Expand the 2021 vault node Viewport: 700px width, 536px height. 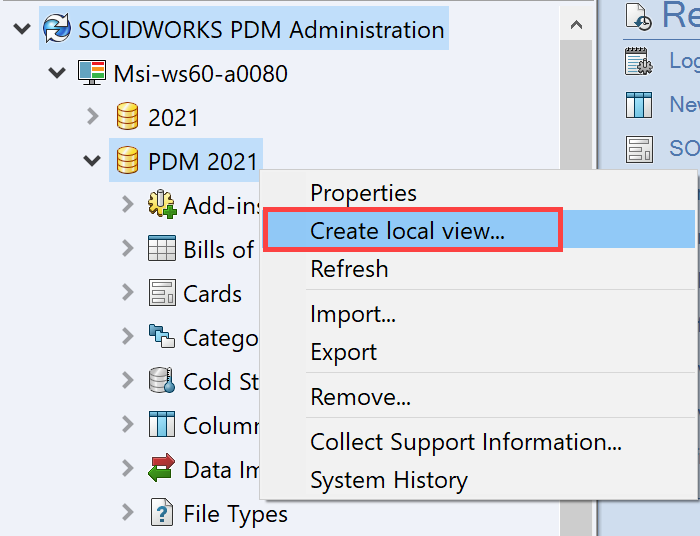pyautogui.click(x=93, y=116)
